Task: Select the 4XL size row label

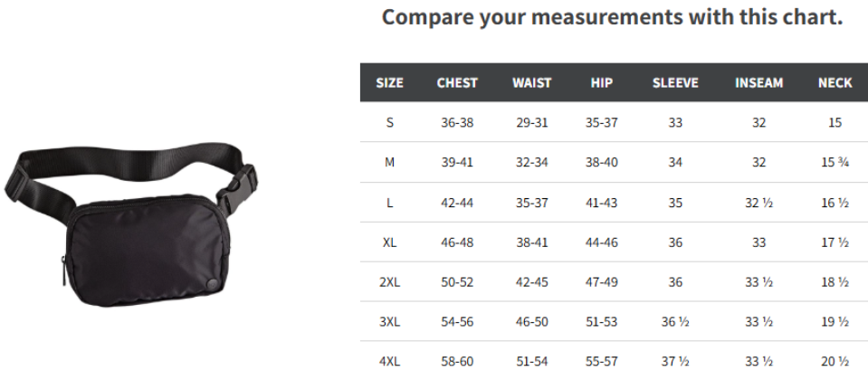Action: point(390,362)
